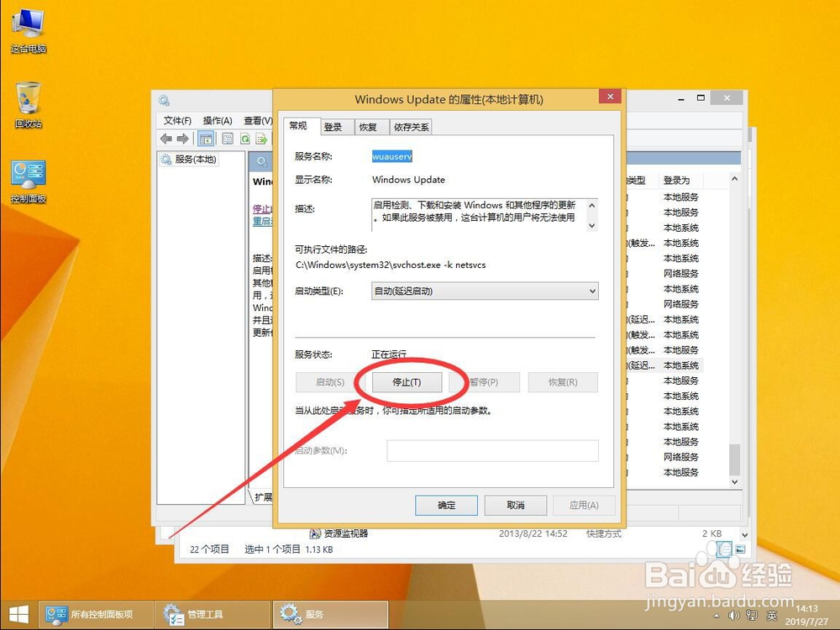
Task: Click the description box down arrow
Action: point(592,225)
